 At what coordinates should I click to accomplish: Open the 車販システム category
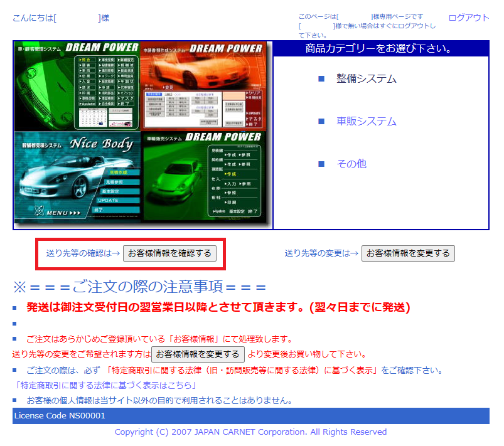366,121
